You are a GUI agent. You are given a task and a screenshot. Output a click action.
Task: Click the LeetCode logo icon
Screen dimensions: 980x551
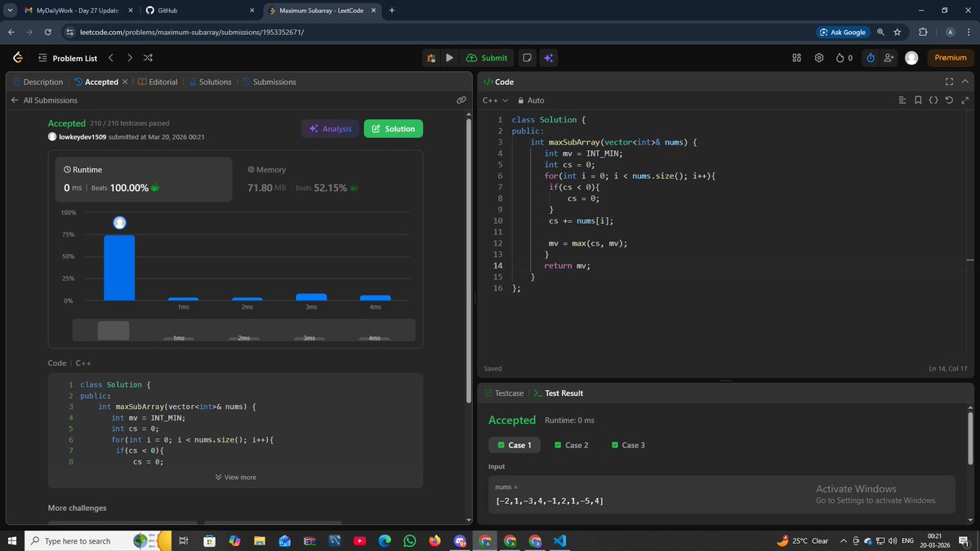pos(17,58)
